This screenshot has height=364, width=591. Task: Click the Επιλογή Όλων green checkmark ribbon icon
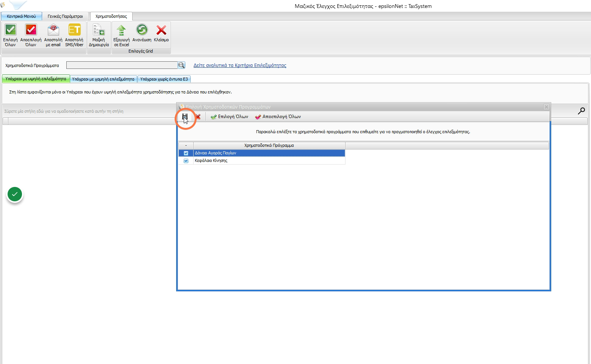(x=10, y=30)
